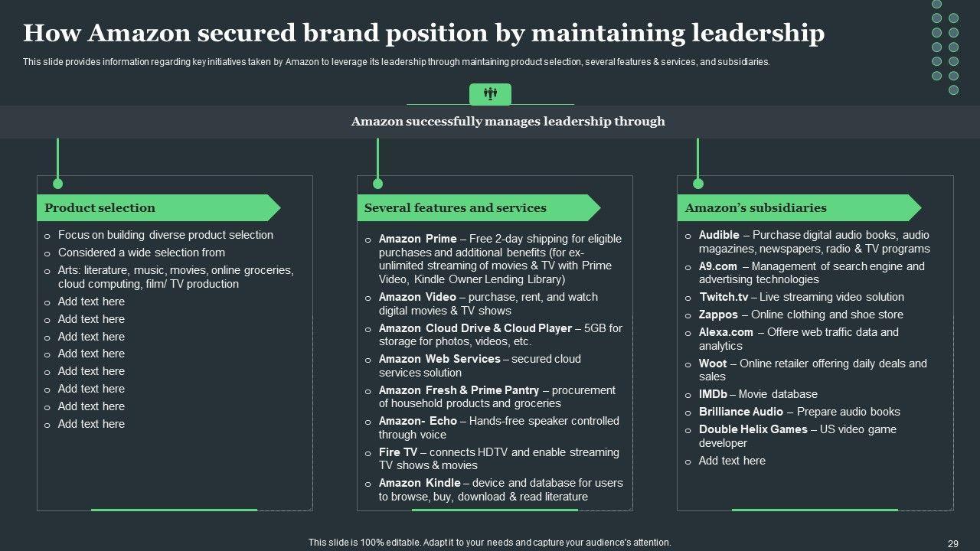This screenshot has height=551, width=980.
Task: Click the Amazon Web Services bullet
Action: pos(479,366)
